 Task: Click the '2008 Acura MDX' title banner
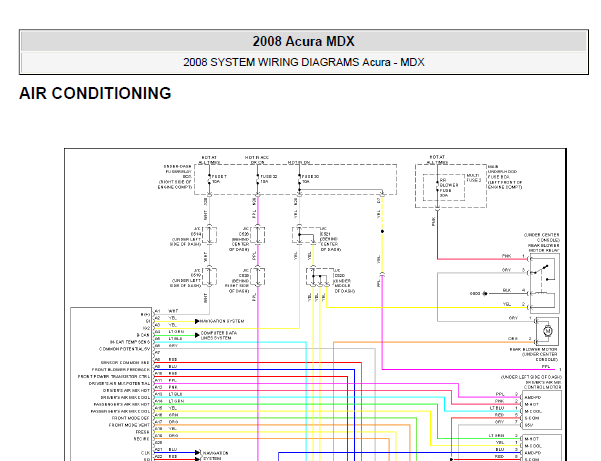point(304,41)
